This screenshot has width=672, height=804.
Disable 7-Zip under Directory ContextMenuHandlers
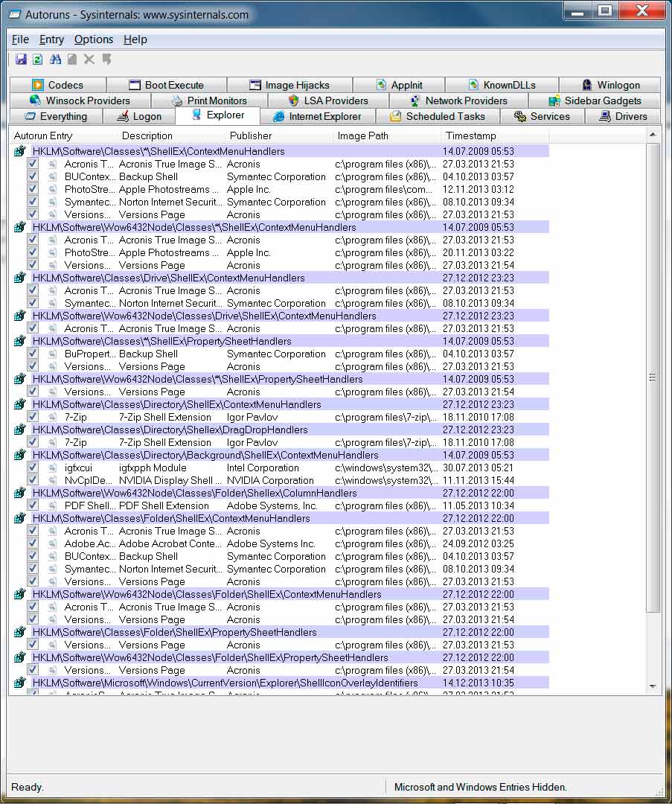tap(32, 417)
